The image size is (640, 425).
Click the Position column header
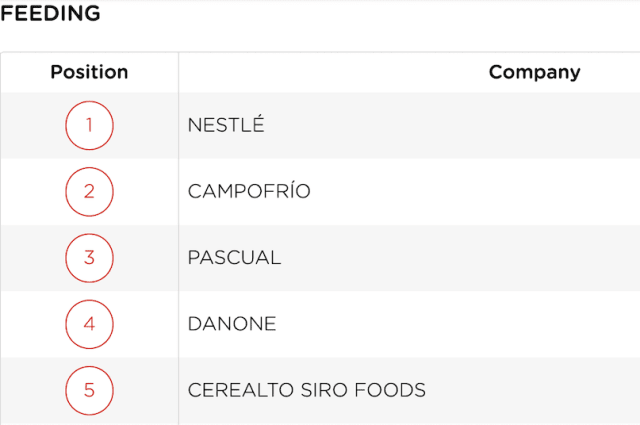click(89, 72)
